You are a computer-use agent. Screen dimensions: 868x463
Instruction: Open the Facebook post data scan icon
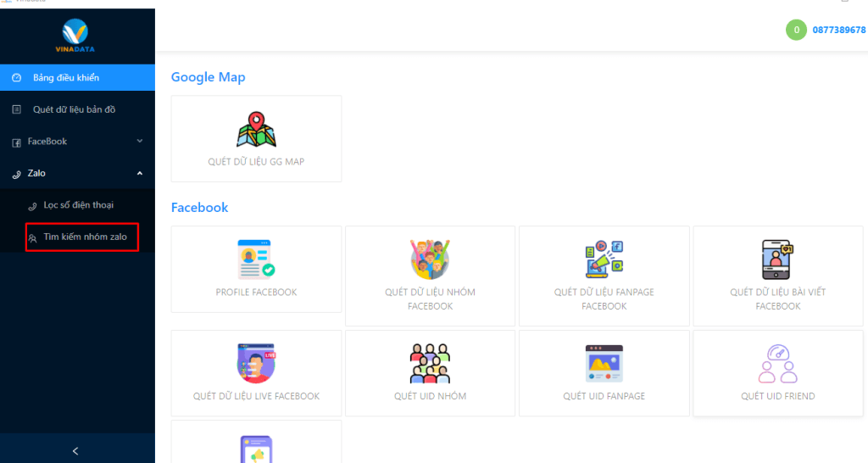[777, 259]
